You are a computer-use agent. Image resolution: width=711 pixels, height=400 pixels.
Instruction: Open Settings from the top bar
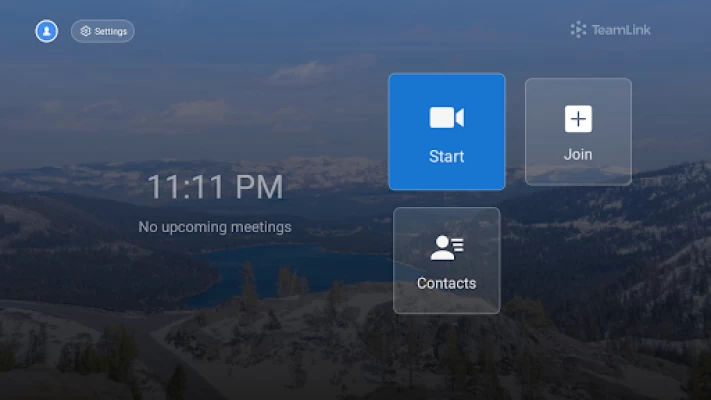(x=102, y=31)
